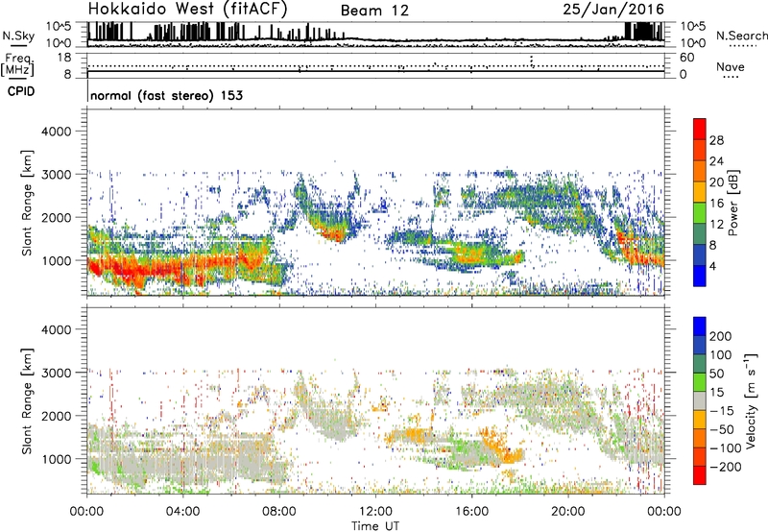Screen dimensions: 768x532
Task: Click the bright blue bottom segment of Power colorbar
Action: pos(700,276)
